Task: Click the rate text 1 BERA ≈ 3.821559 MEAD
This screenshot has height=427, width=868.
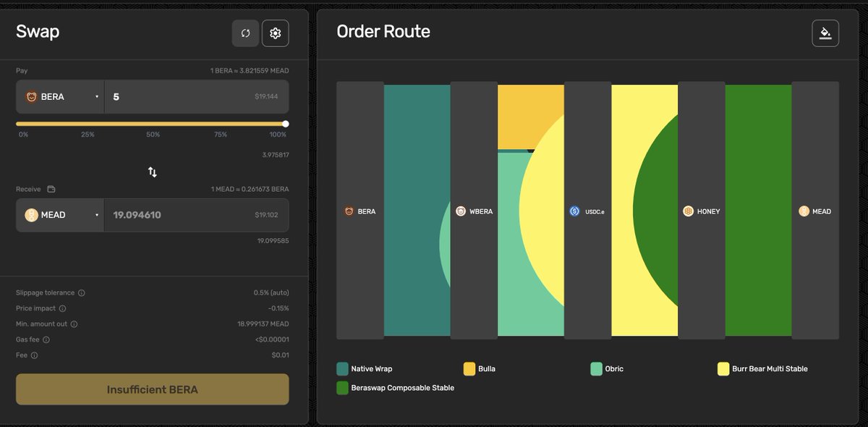Action: point(250,71)
